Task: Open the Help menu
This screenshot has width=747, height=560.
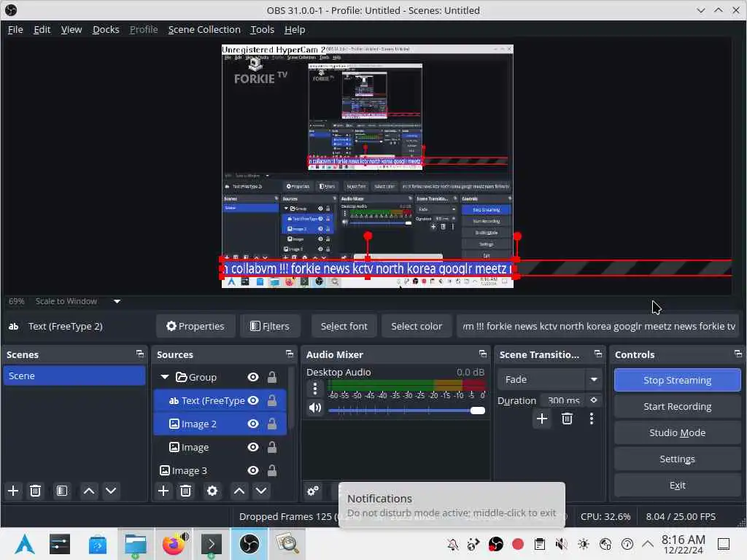Action: [x=295, y=29]
